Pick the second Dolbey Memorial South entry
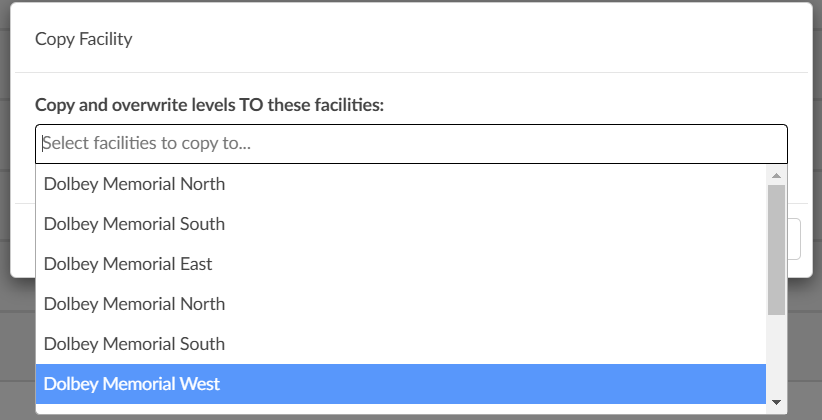Screen dimensions: 822x420 (x=401, y=344)
